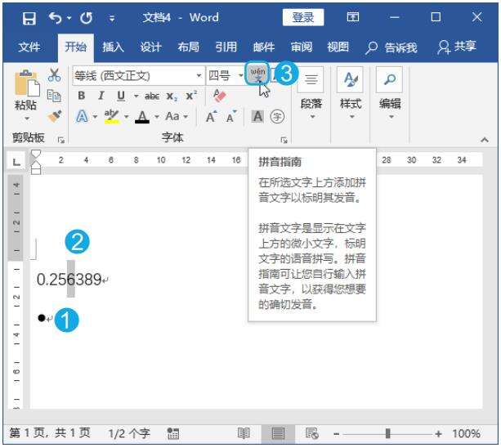Save the document with the floppy disk icon
501x448 pixels.
(29, 18)
